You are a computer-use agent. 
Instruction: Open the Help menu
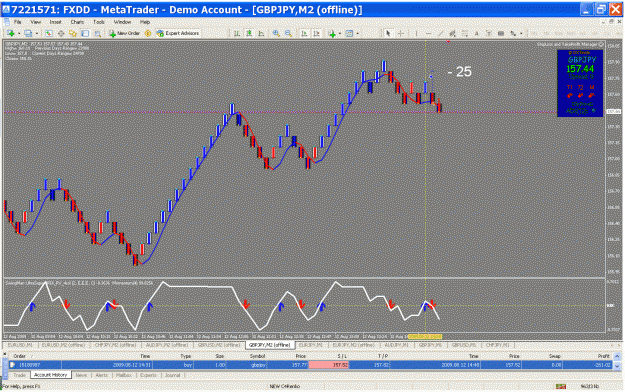tap(145, 22)
